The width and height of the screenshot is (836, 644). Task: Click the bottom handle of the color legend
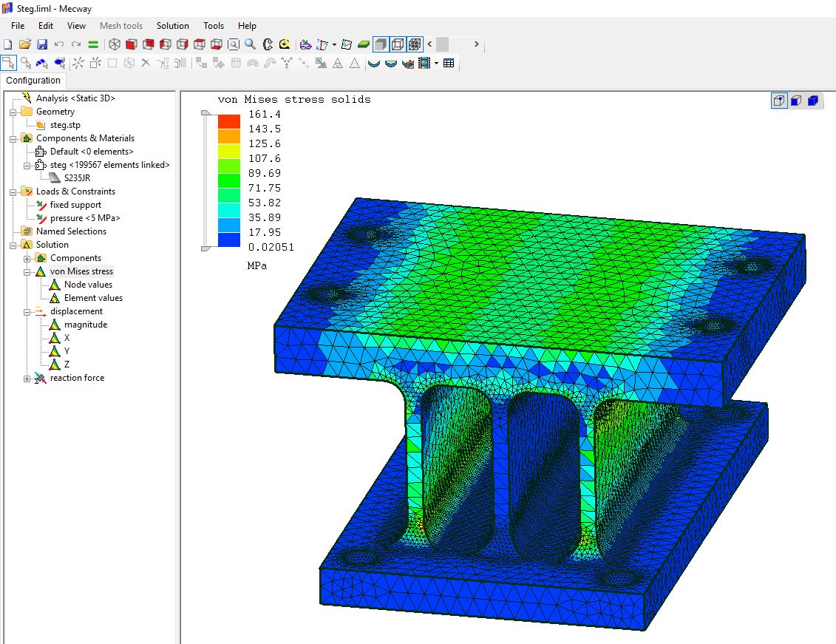tap(205, 248)
